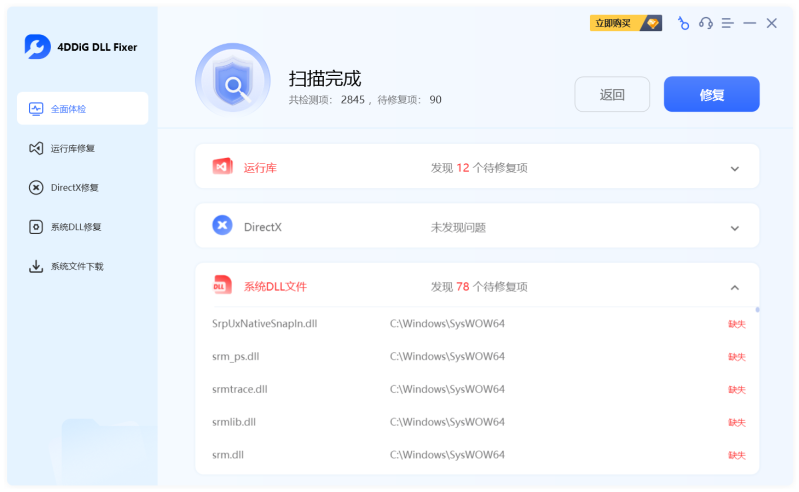This screenshot has height=492, width=799.
Task: Select SrpUxNativeSnapIn.dll in the list
Action: coord(264,323)
